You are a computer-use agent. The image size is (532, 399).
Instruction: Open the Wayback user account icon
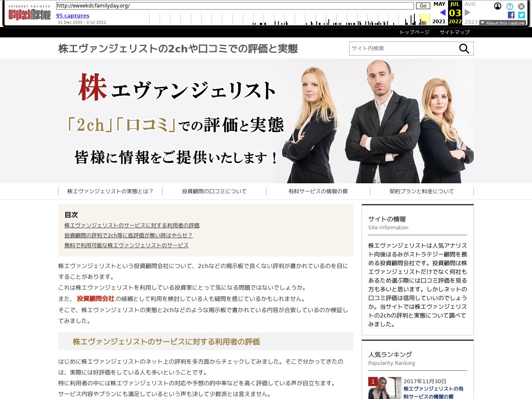(498, 6)
